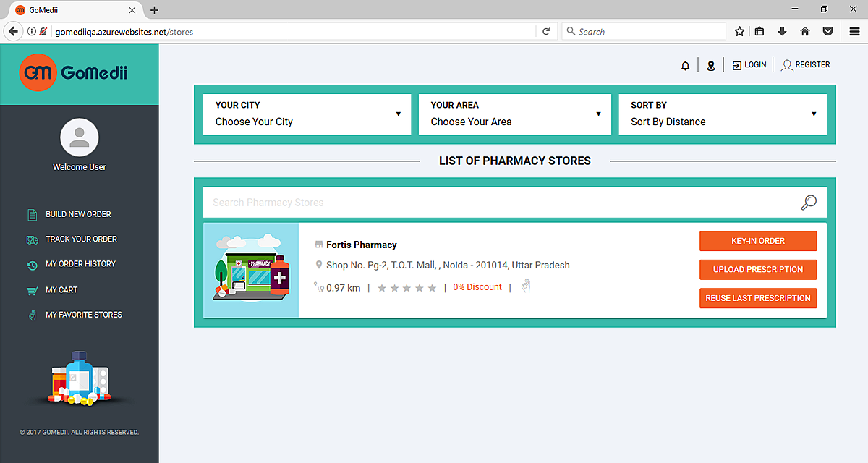This screenshot has width=868, height=463.
Task: Click the "0.97 km" distance text
Action: tap(343, 288)
